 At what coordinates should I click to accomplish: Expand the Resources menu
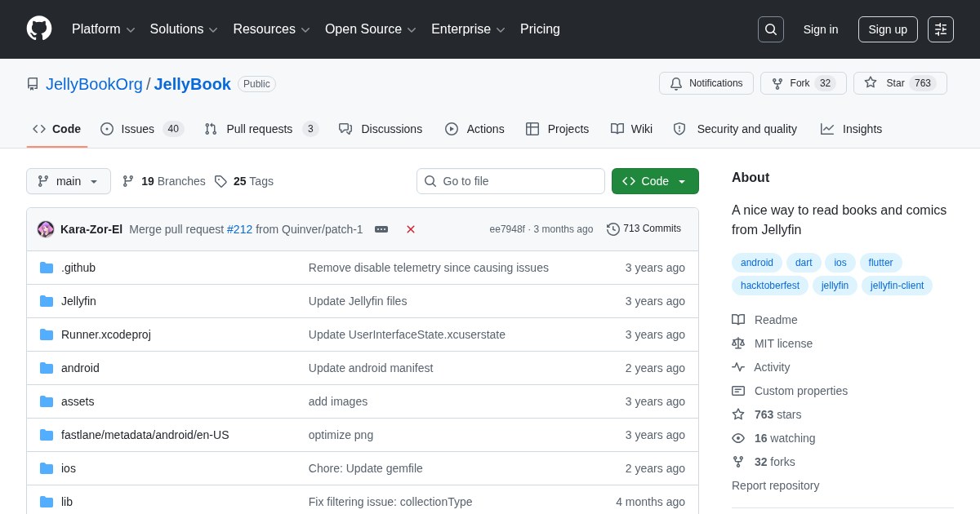[x=272, y=29]
